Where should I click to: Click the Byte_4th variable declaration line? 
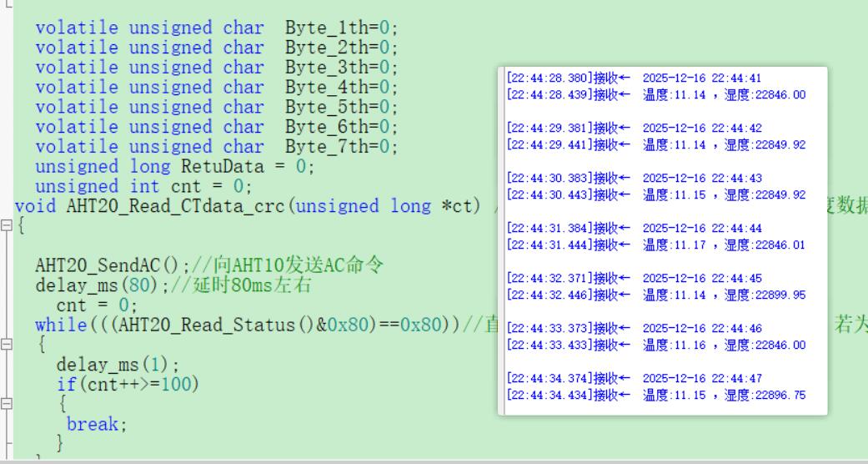[217, 87]
